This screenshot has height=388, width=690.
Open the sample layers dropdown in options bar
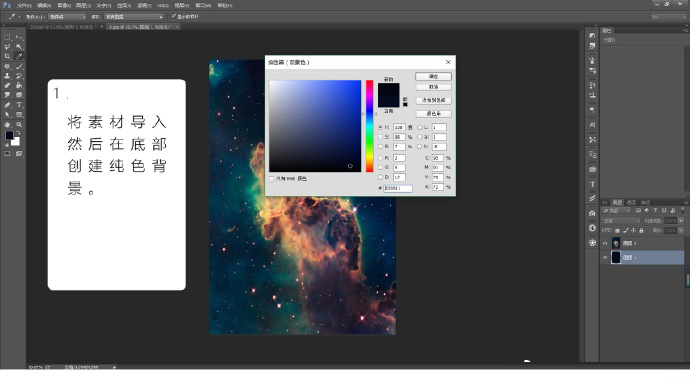tap(134, 17)
